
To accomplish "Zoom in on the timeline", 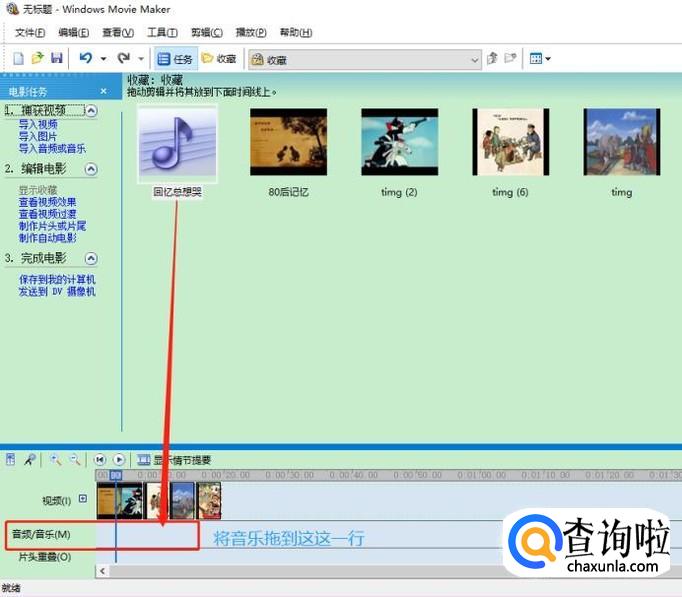I will [x=56, y=460].
